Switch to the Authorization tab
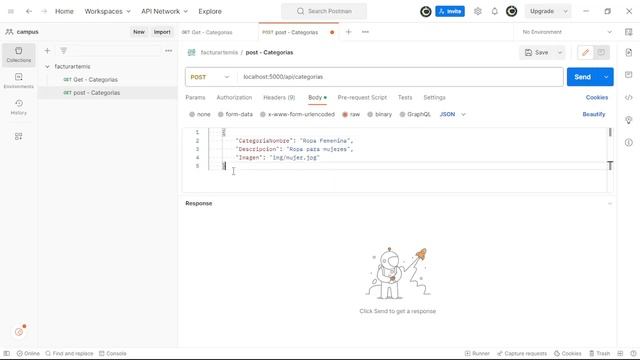This screenshot has height=360, width=640. click(234, 98)
